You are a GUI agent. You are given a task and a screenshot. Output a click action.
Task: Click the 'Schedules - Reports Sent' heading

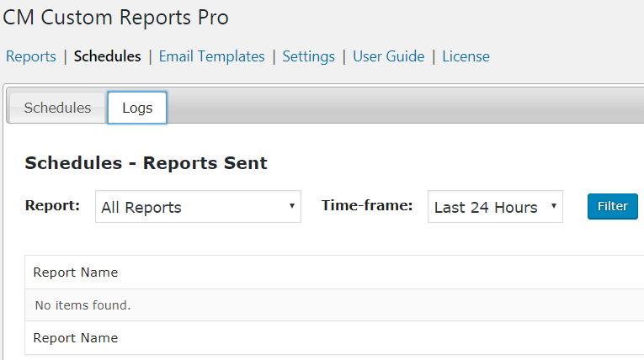(x=146, y=163)
